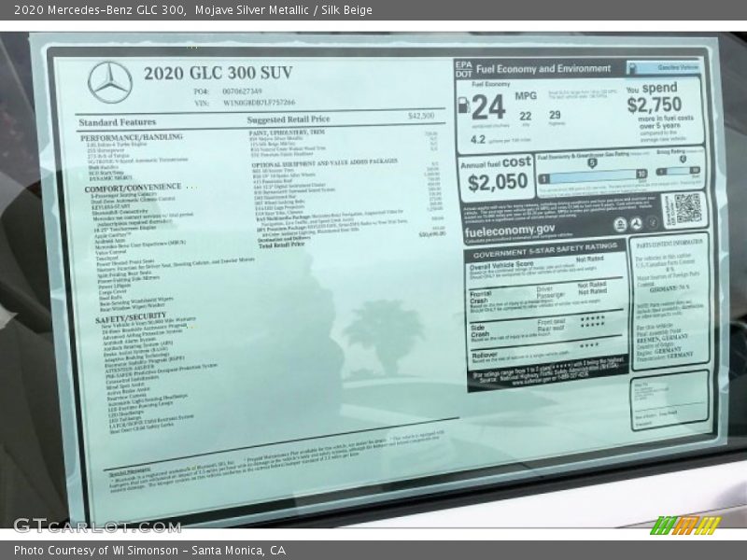747x560 pixels.
Task: Click the $2,050 annual fuel cost
Action: click(498, 182)
